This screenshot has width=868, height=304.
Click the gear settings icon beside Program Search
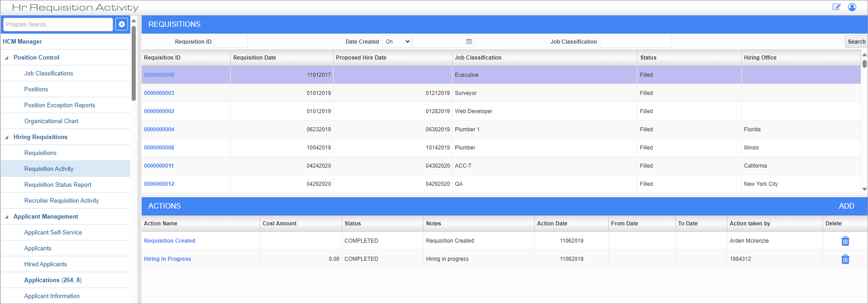pos(122,25)
